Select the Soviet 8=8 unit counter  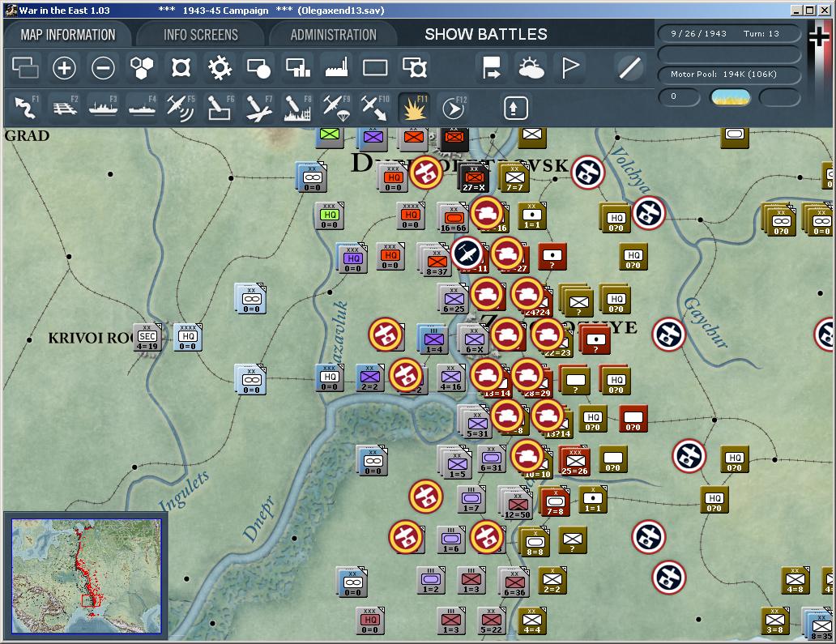(534, 543)
